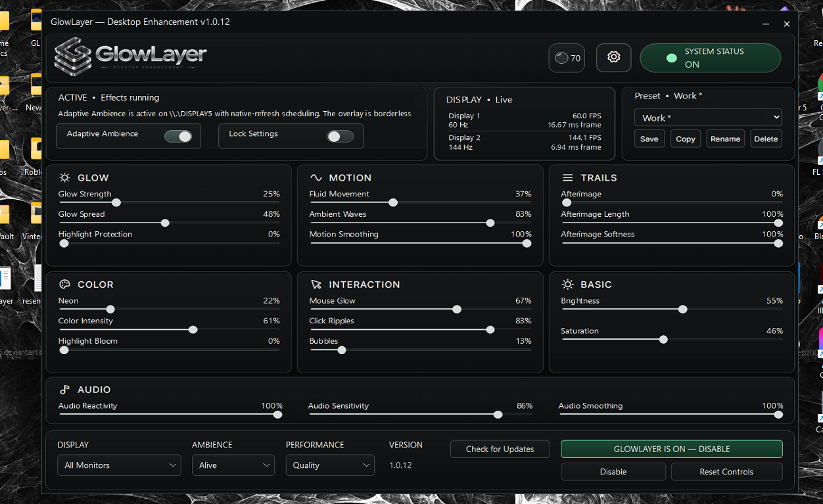This screenshot has width=823, height=504.
Task: Open the Quality performance dropdown
Action: click(330, 465)
